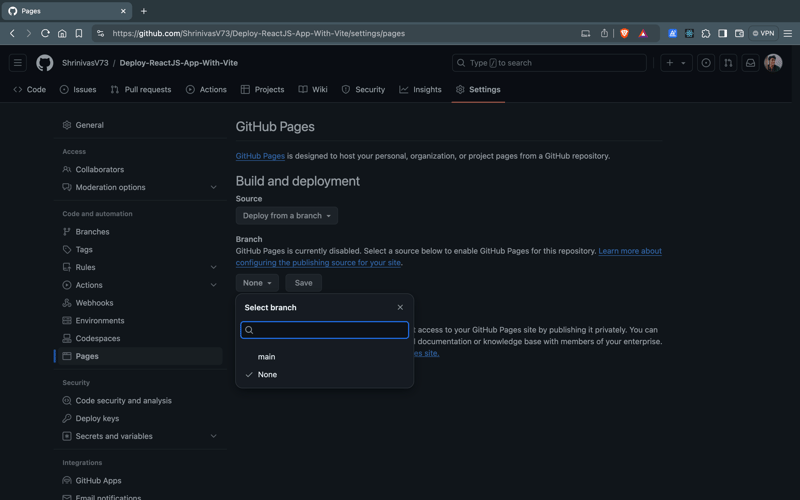
Task: Open the Insights tab
Action: pyautogui.click(x=420, y=89)
